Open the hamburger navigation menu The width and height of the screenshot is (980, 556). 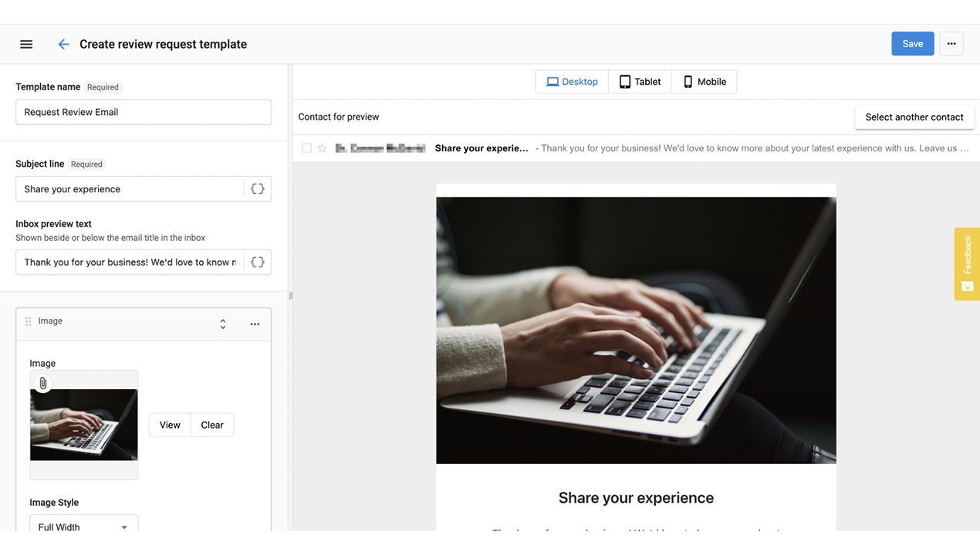26,44
